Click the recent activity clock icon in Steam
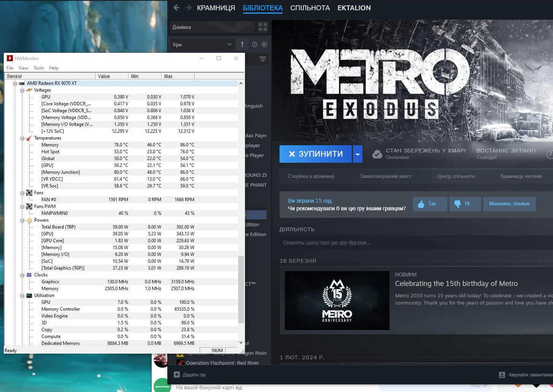The height and width of the screenshot is (392, 553). tap(254, 44)
